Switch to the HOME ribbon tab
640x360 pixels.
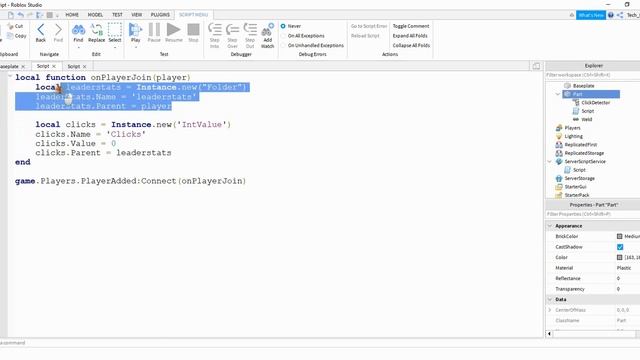click(x=72, y=15)
